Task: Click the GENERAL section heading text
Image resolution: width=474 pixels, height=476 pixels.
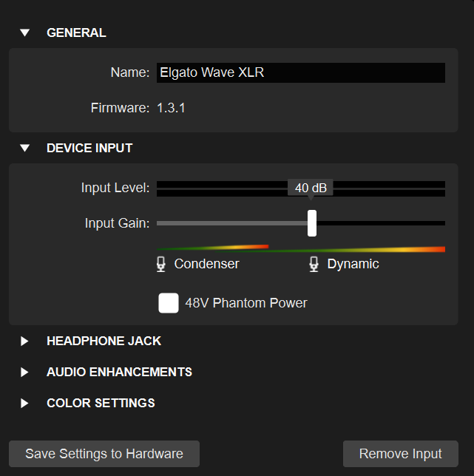Action: tap(76, 33)
